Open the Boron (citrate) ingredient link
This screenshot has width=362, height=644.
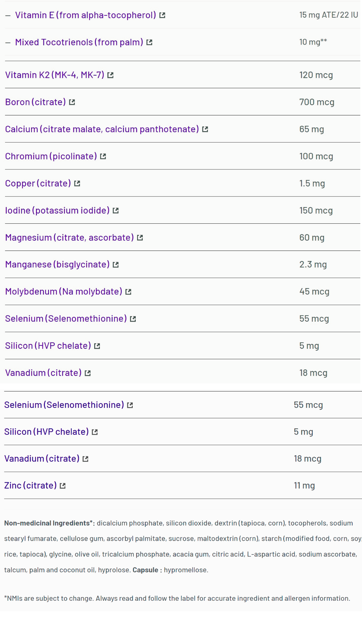tap(36, 102)
